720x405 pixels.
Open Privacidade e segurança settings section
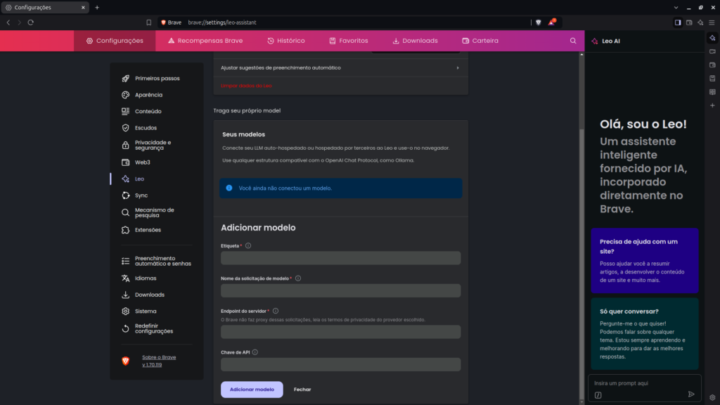[153, 145]
